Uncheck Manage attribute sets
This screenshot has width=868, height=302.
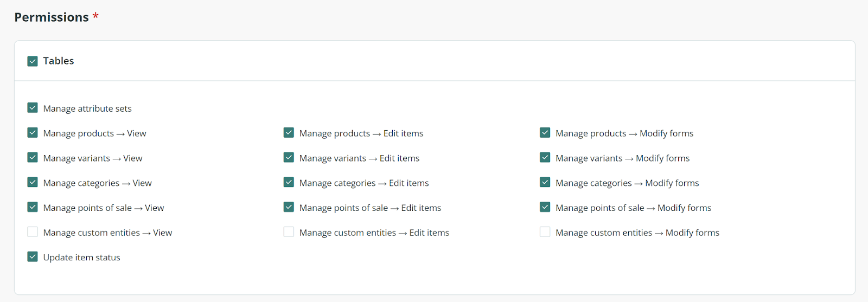[33, 108]
